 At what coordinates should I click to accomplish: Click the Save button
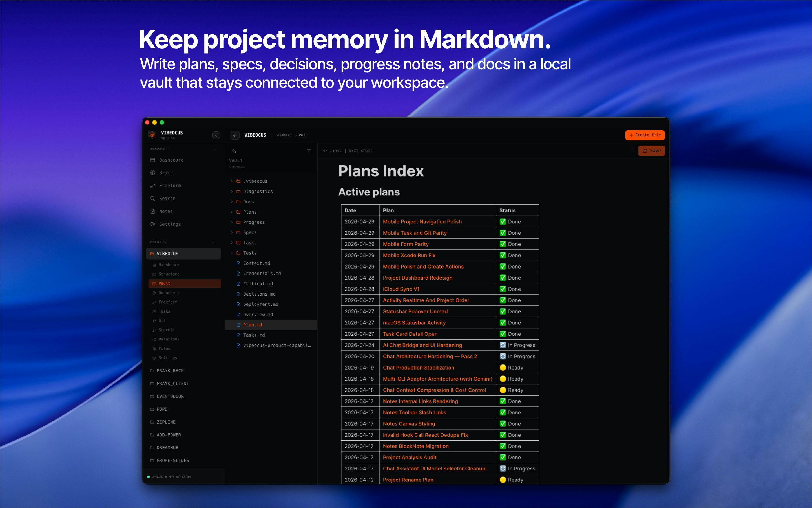(x=651, y=151)
